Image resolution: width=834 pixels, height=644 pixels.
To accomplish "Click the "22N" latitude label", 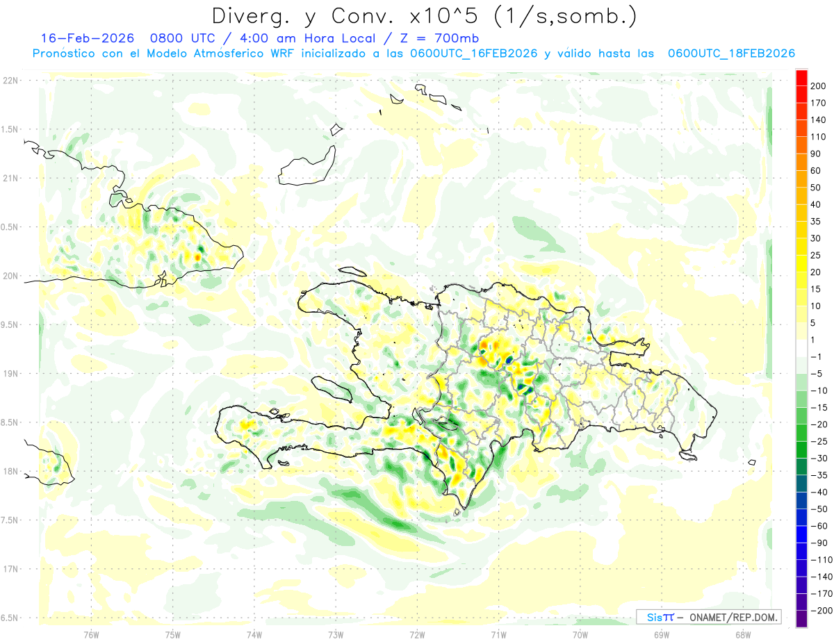I will [10, 81].
